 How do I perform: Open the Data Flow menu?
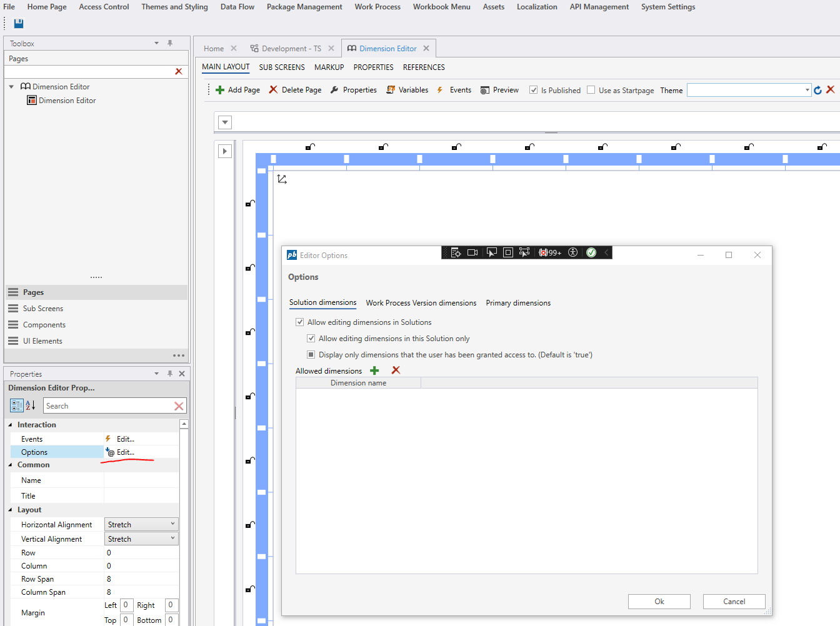point(237,7)
